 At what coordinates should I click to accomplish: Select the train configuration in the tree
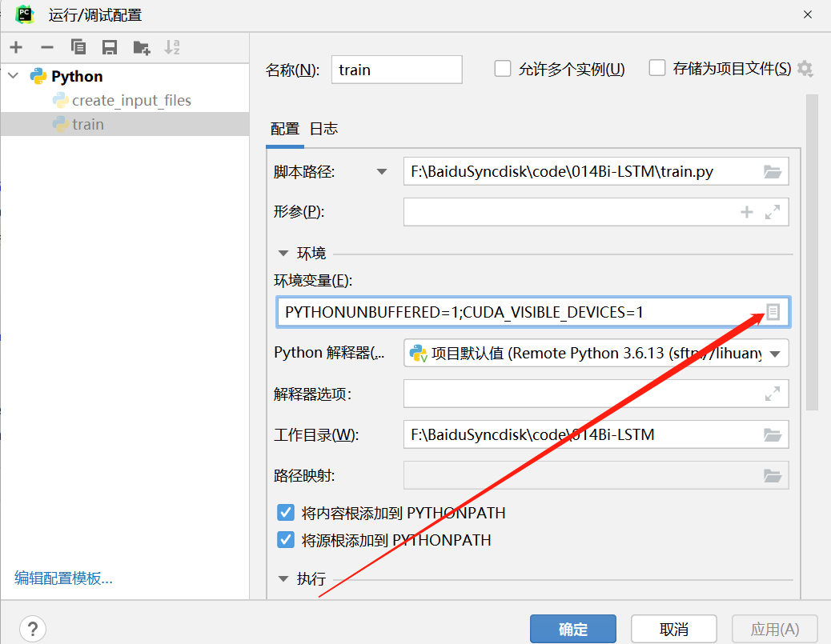(x=125, y=124)
